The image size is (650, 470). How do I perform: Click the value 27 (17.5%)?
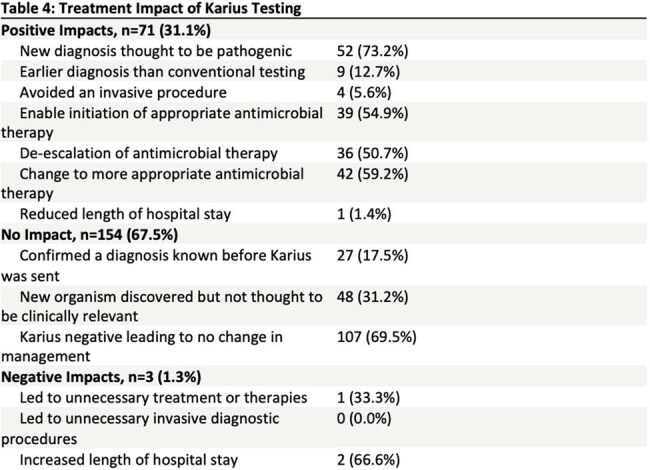pyautogui.click(x=372, y=255)
